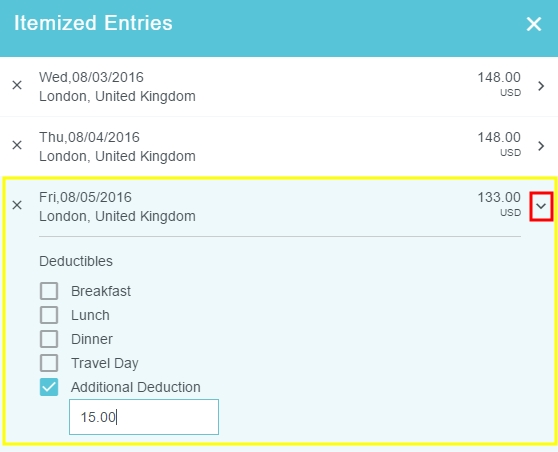Image resolution: width=558 pixels, height=452 pixels.
Task: Expand the Wed 08/03/2016 entry chevron
Action: click(541, 86)
